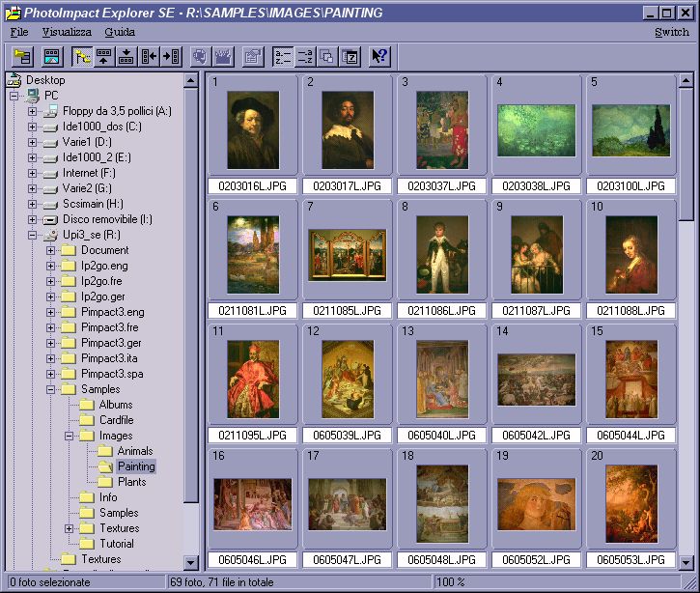
Task: Toggle the folder tree pane icon
Action: [82, 56]
